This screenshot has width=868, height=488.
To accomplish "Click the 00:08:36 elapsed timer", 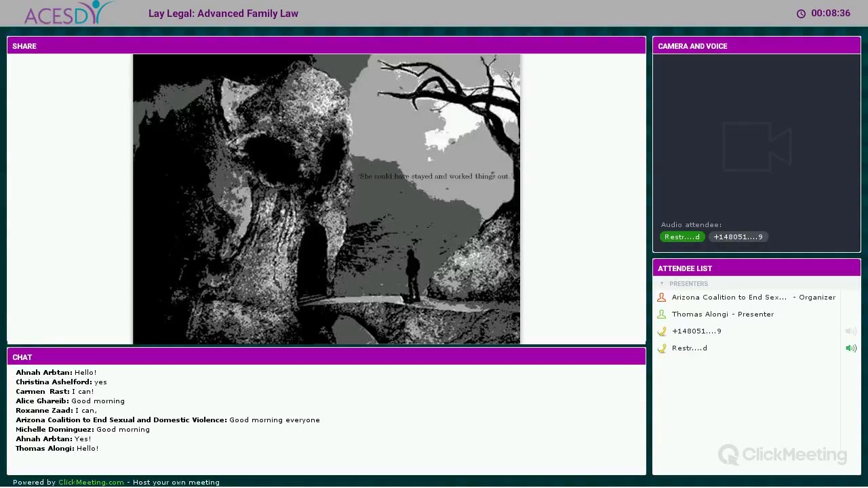I will (831, 14).
